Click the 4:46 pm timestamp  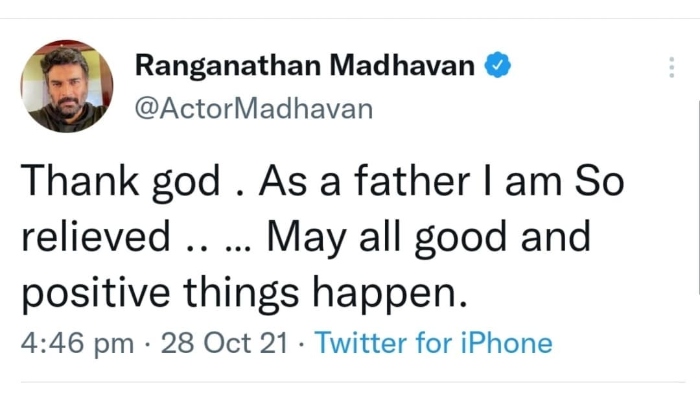(77, 343)
